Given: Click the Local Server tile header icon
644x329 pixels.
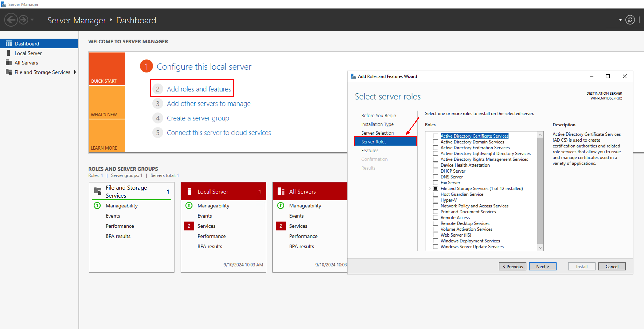Looking at the screenshot, I should [x=189, y=191].
